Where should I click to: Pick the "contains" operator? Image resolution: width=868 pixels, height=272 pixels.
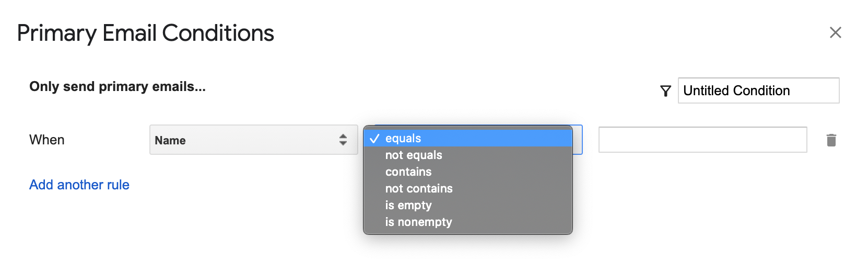tap(408, 172)
